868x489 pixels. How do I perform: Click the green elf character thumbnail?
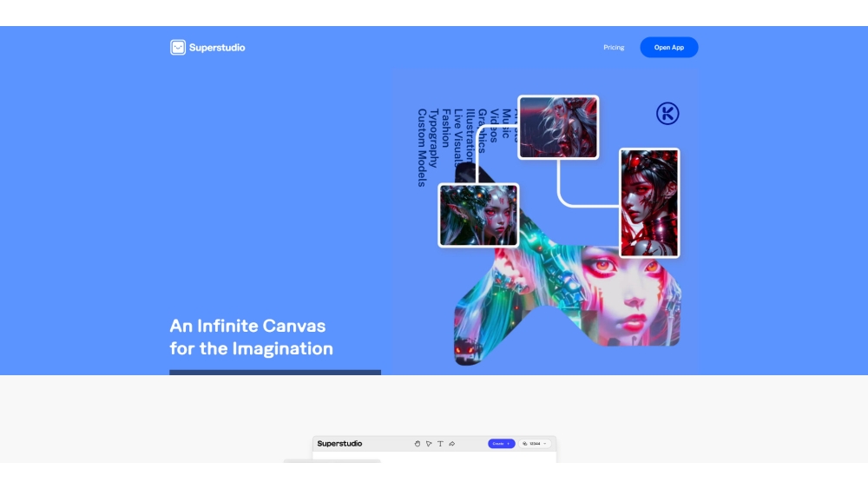point(478,215)
